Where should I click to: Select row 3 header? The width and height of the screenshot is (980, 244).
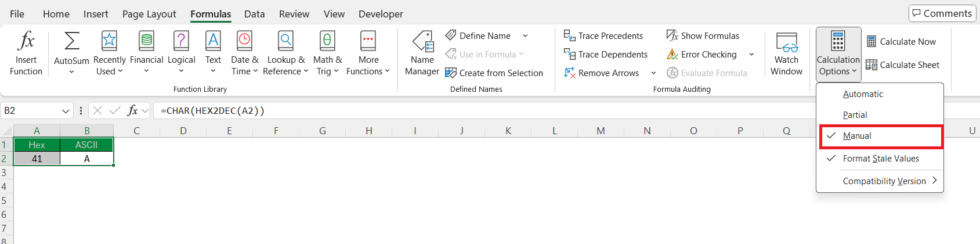coord(6,173)
